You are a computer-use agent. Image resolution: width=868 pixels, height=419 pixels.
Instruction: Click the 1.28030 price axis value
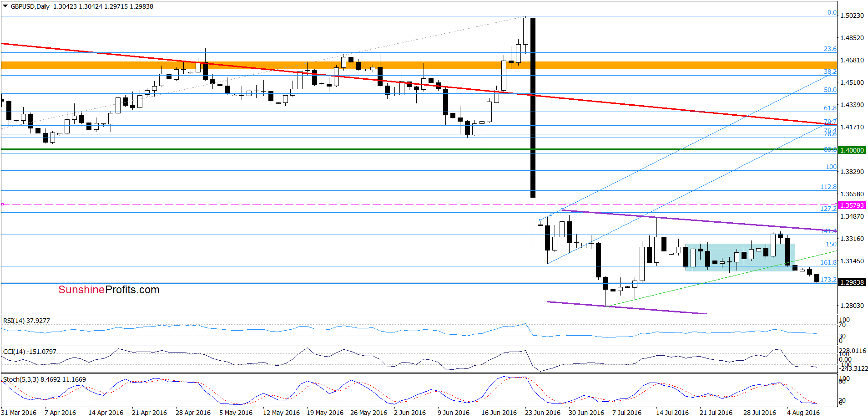852,306
